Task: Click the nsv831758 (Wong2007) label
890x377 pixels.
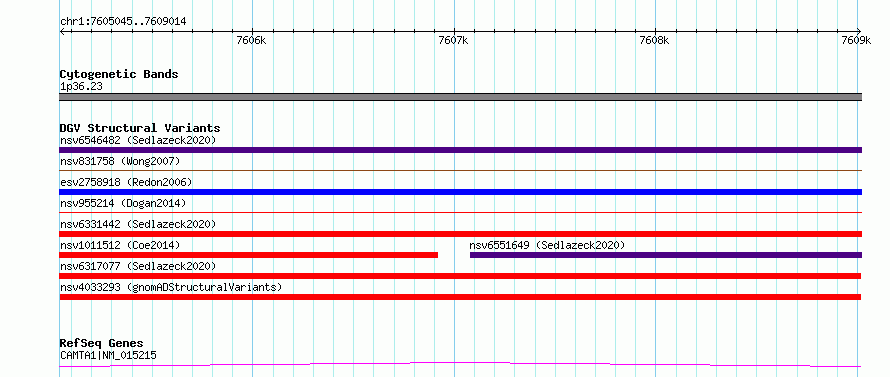Action: click(120, 161)
